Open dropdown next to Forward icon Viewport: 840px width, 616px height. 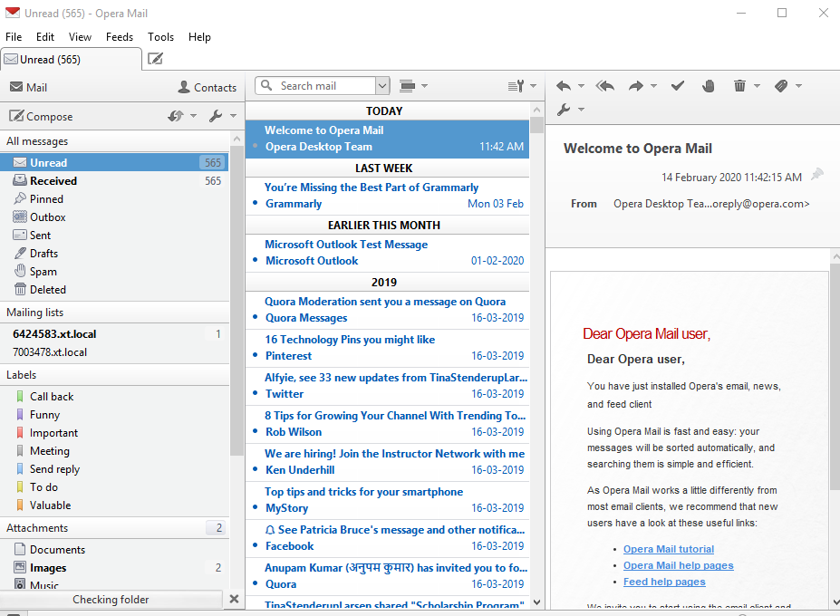coord(653,86)
